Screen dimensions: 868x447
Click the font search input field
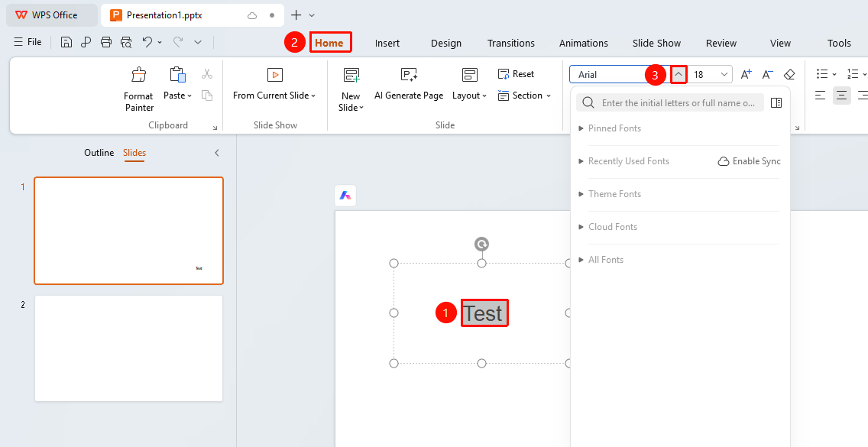(x=670, y=103)
